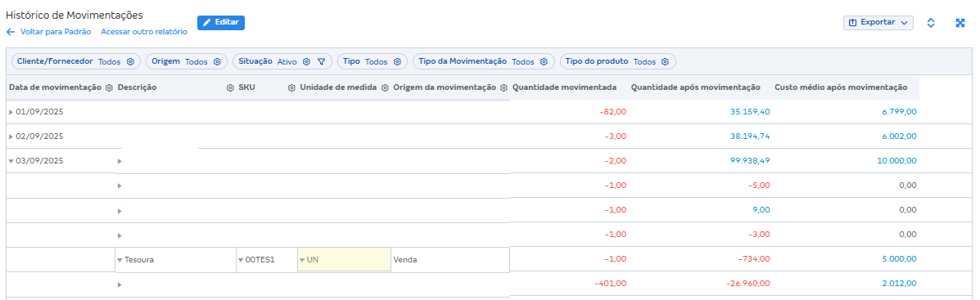The height and width of the screenshot is (300, 980).
Task: Click the value 35.159,40
Action: pos(750,112)
